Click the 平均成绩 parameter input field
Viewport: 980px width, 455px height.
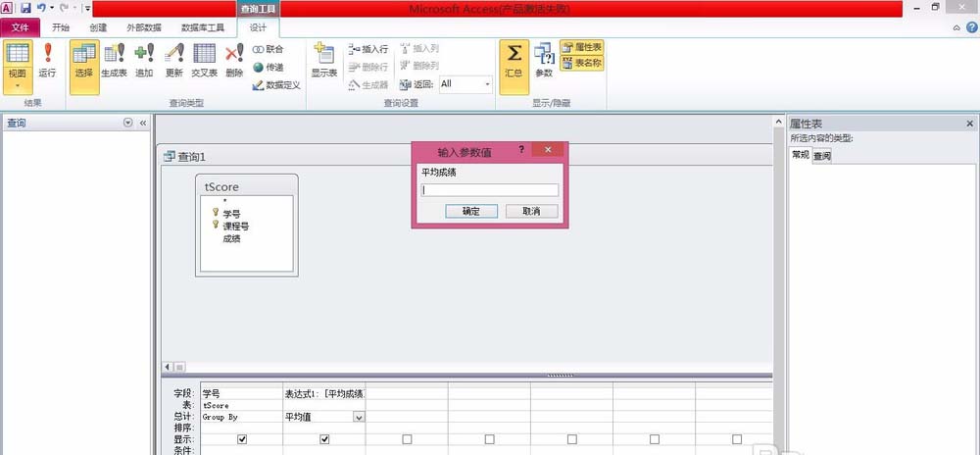click(x=489, y=190)
